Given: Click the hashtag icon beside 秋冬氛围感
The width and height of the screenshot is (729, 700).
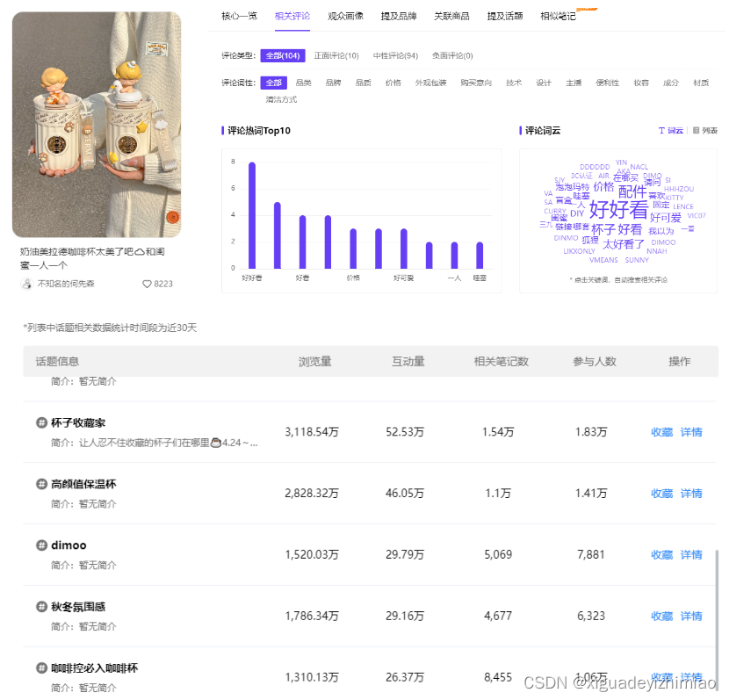Looking at the screenshot, I should click(x=41, y=607).
